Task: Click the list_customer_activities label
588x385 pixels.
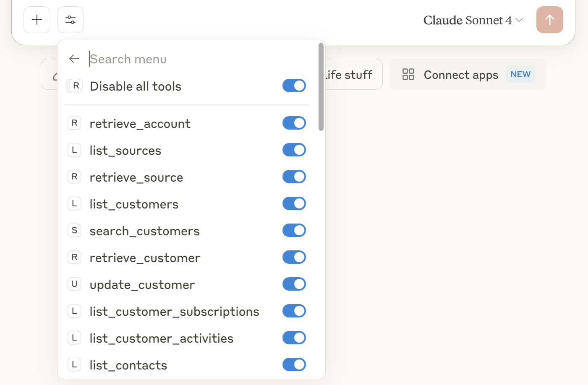Action: (x=162, y=338)
